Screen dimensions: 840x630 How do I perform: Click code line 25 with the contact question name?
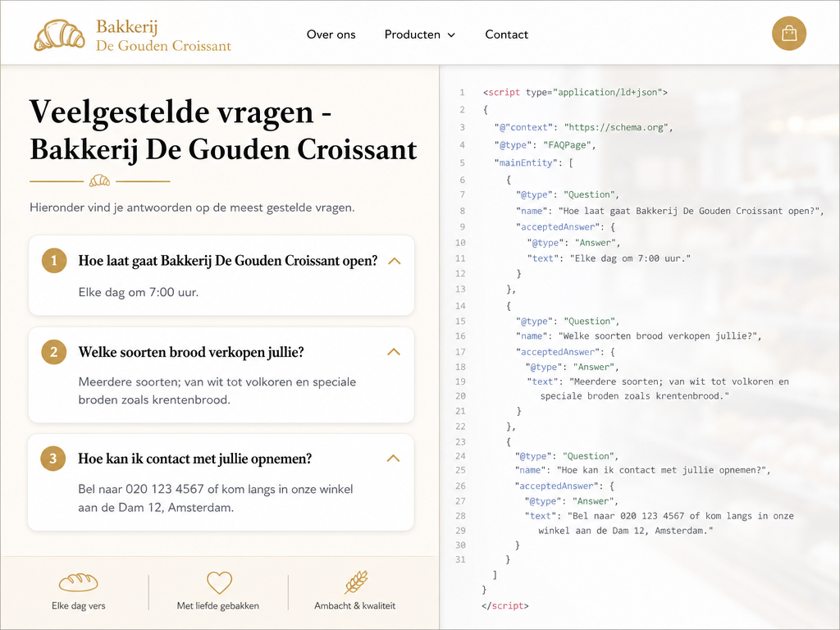pos(642,470)
